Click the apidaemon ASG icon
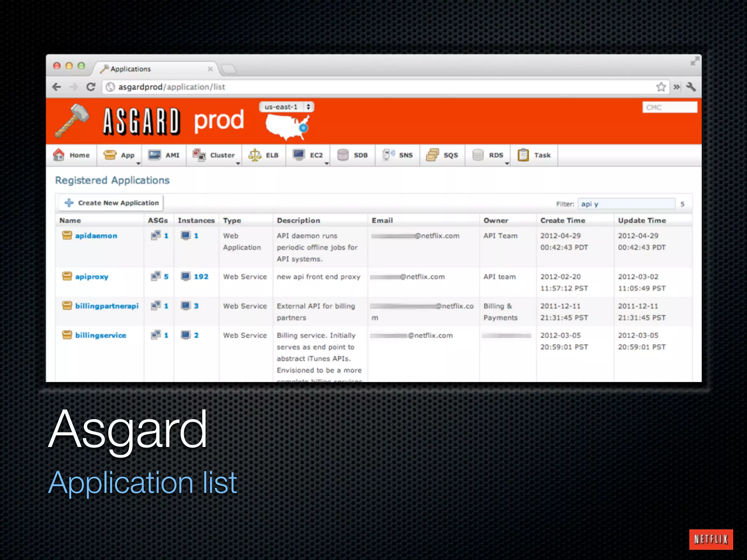The image size is (747, 560). [156, 236]
